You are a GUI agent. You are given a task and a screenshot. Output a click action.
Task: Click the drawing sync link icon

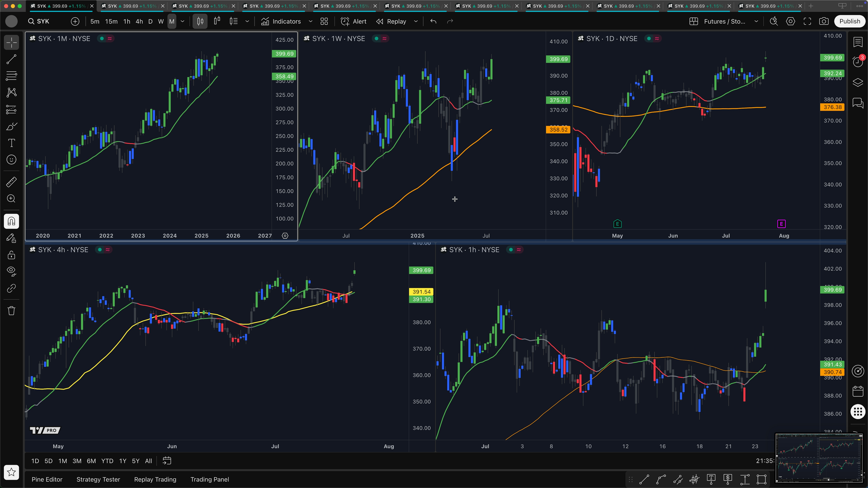click(x=12, y=288)
